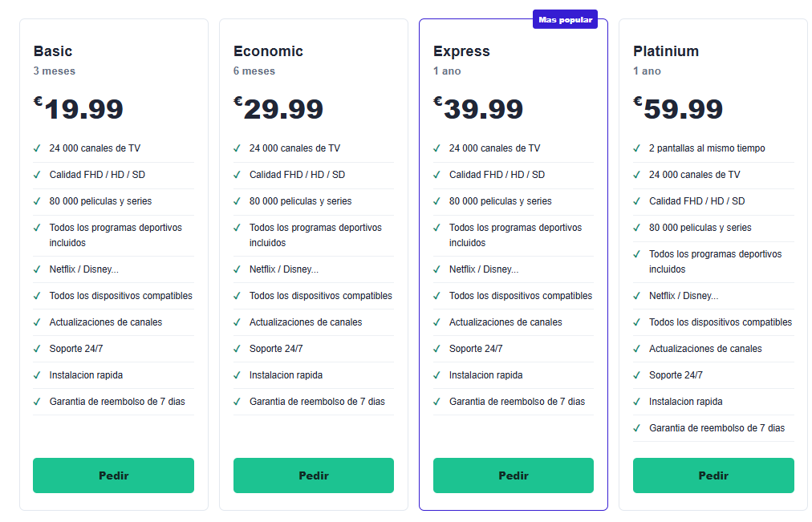This screenshot has width=812, height=522.
Task: Select Pedir on the Express plan
Action: [514, 475]
